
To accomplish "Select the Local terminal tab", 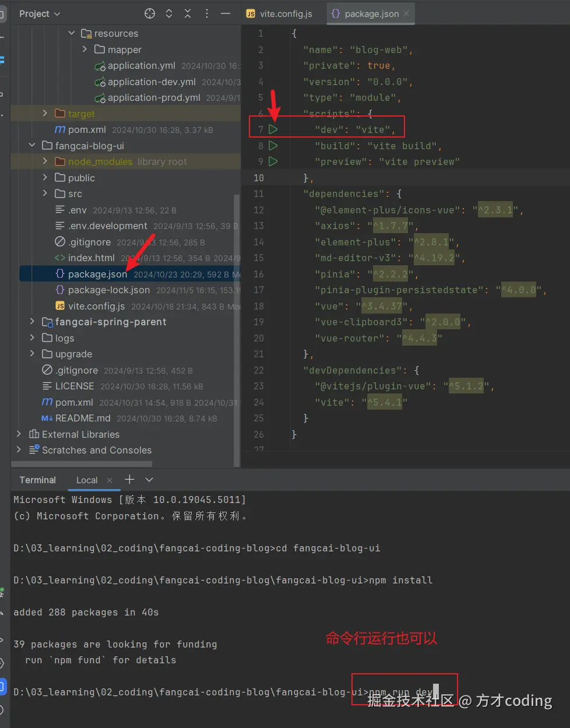I will tap(87, 480).
